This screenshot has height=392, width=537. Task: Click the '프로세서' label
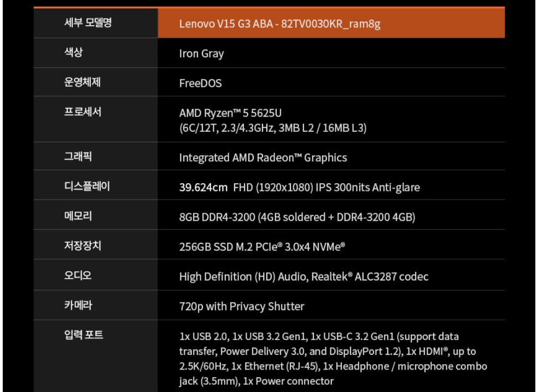tap(83, 112)
